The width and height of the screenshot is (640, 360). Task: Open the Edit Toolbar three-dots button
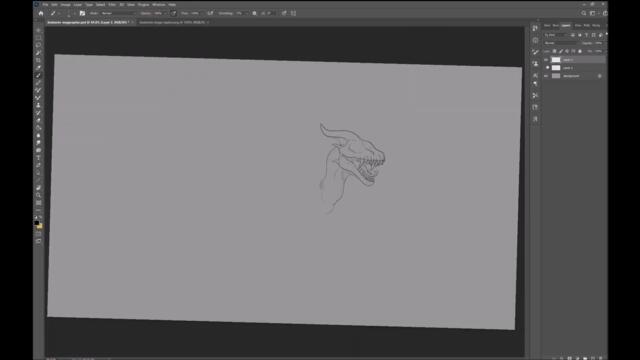[38, 210]
